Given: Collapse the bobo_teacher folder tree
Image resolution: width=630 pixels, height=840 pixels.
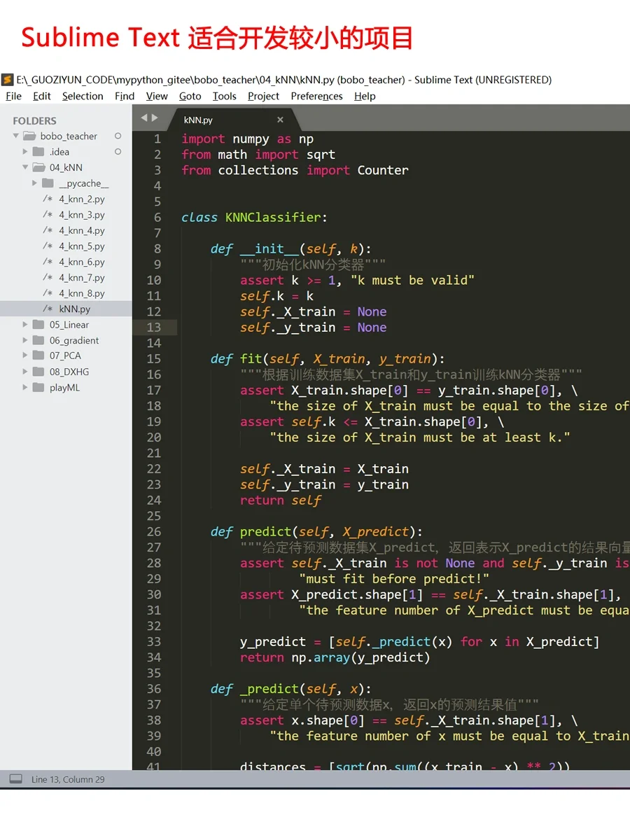Looking at the screenshot, I should coord(16,136).
